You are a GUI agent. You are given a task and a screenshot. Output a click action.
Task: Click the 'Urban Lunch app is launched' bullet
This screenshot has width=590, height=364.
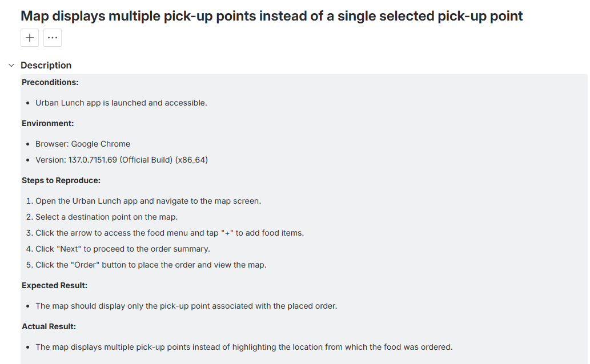(x=121, y=103)
